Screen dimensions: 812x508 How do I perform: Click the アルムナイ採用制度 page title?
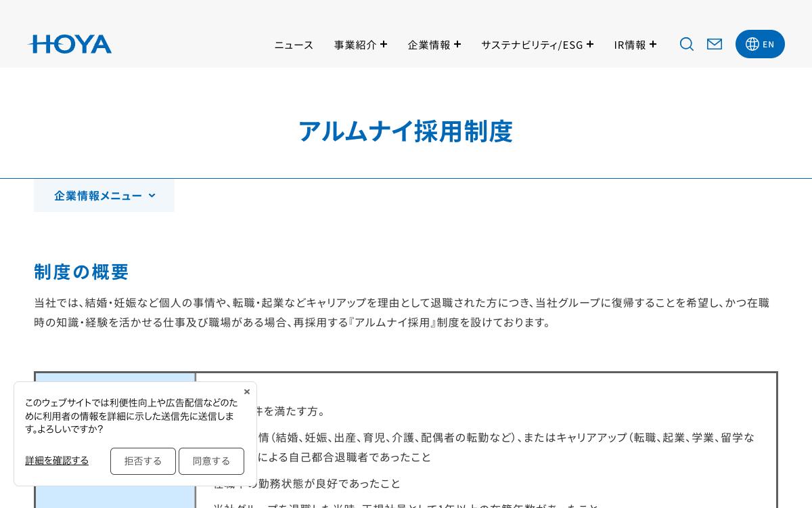(406, 131)
